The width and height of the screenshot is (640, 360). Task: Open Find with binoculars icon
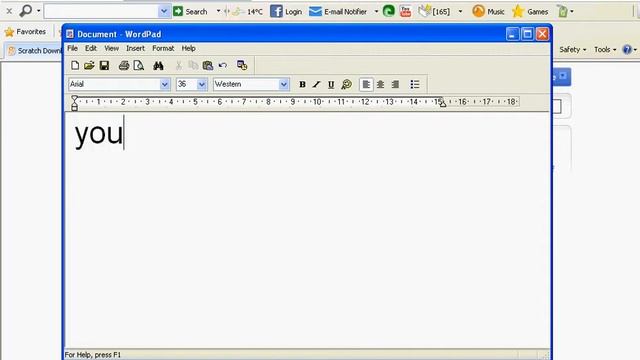(158, 65)
